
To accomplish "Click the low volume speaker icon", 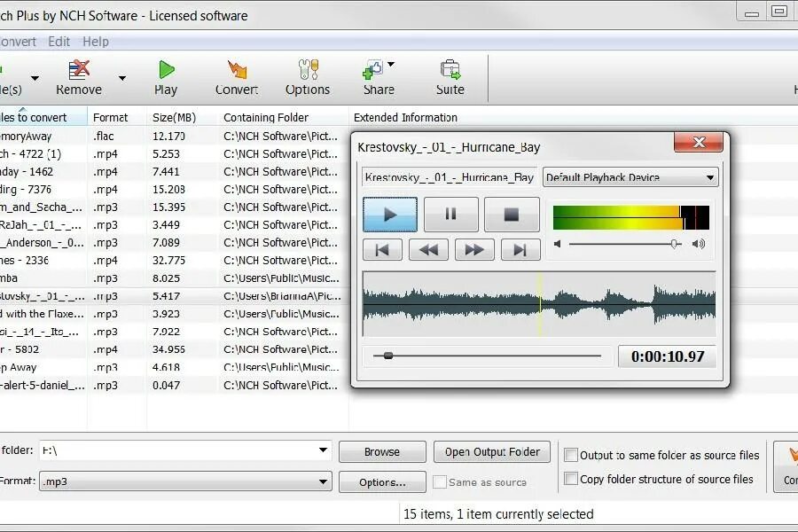I will (558, 244).
